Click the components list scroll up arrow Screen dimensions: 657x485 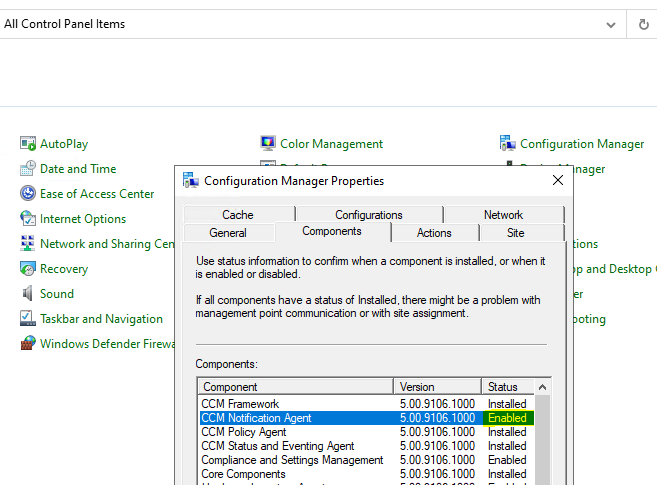tap(543, 387)
